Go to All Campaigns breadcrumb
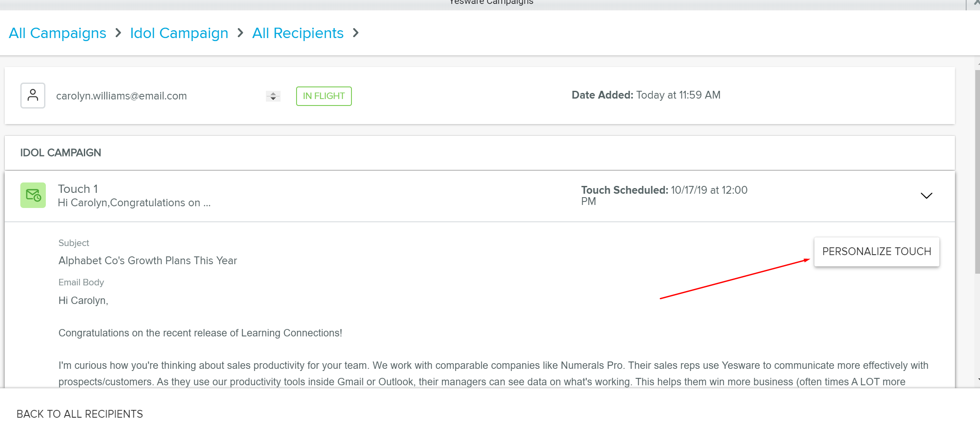 (x=57, y=33)
